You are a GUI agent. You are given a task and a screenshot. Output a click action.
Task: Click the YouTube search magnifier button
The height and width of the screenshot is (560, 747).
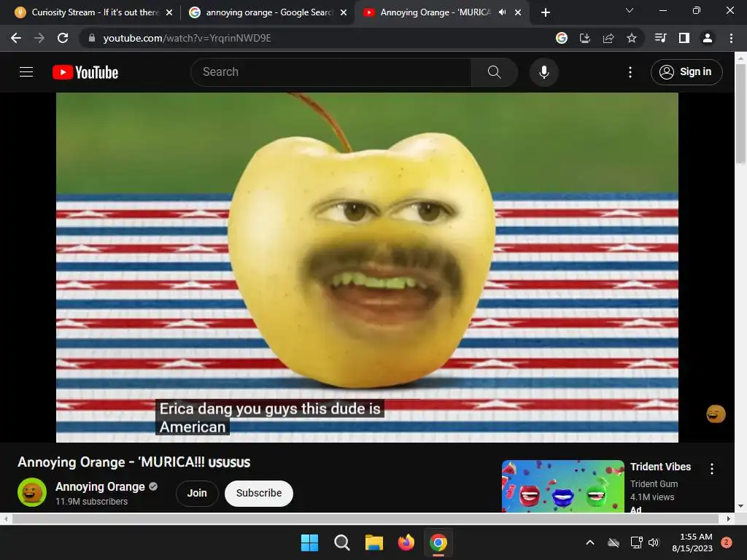point(494,72)
